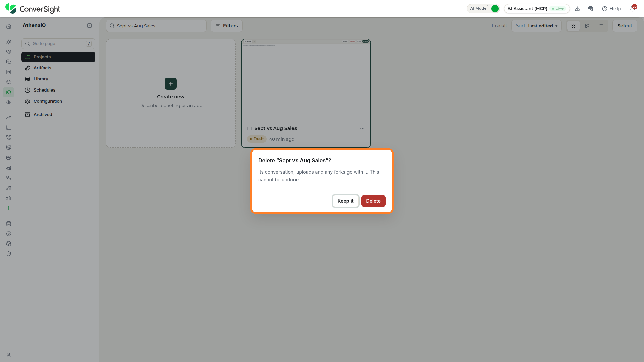
Task: Click the phone call icon in rail
Action: [x=9, y=138]
